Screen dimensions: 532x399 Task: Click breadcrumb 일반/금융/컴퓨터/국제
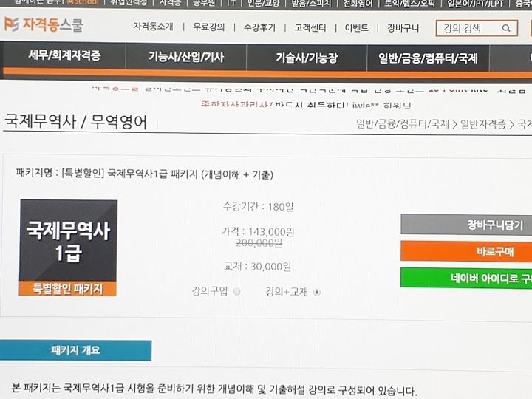pyautogui.click(x=403, y=124)
